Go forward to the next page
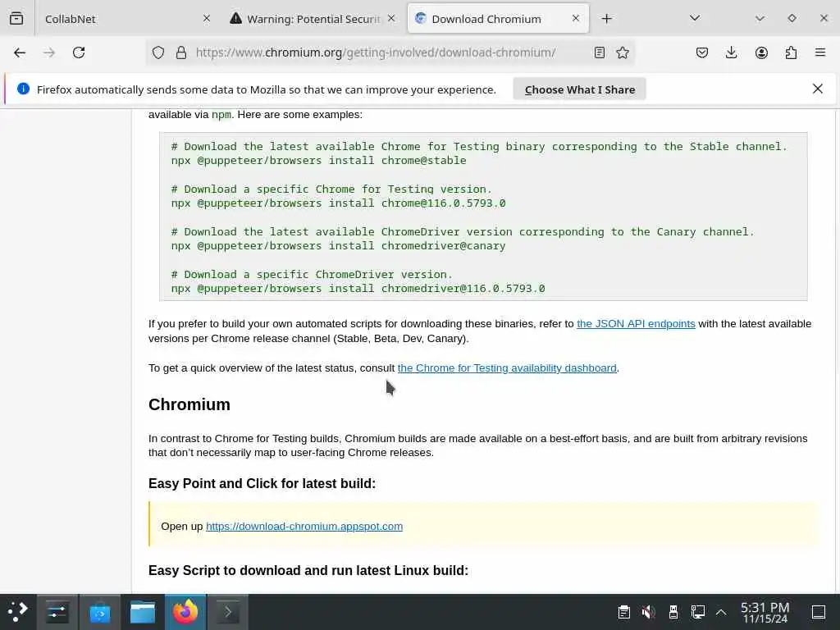 pyautogui.click(x=49, y=52)
